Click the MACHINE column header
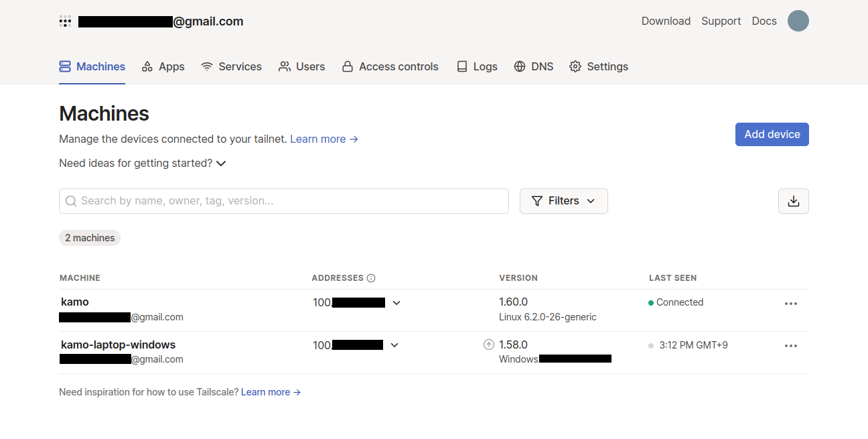The image size is (868, 439). (80, 278)
